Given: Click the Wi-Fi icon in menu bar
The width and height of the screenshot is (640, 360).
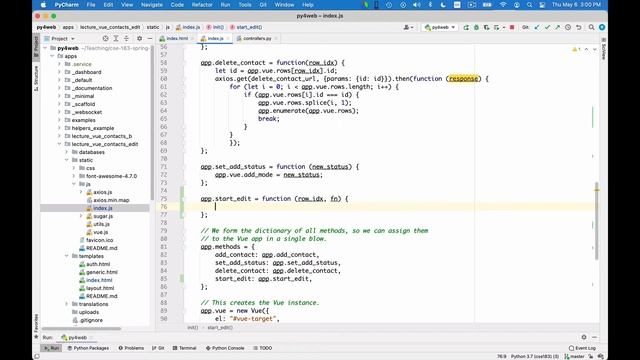Looking at the screenshot, I should 503,5.
